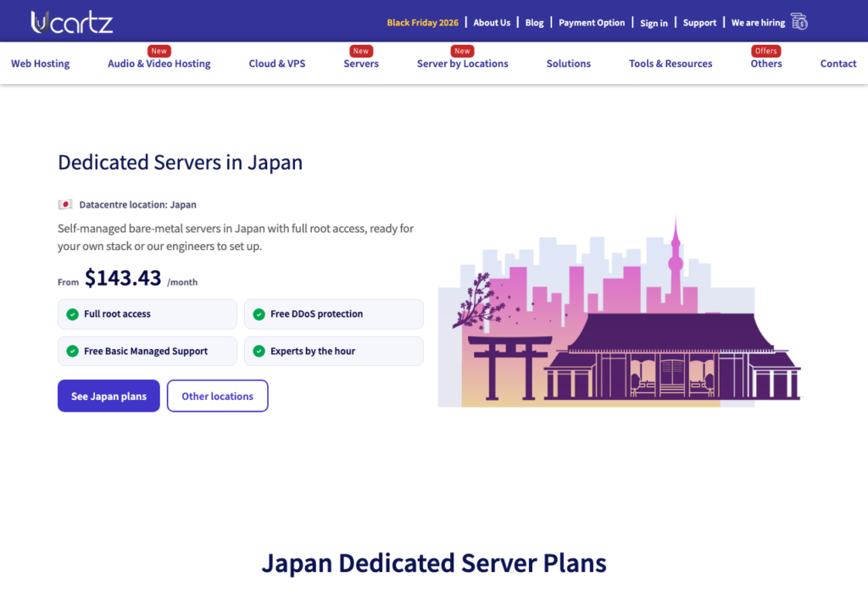Click the red New badge above Servers
The image size is (868, 610).
pyautogui.click(x=361, y=51)
